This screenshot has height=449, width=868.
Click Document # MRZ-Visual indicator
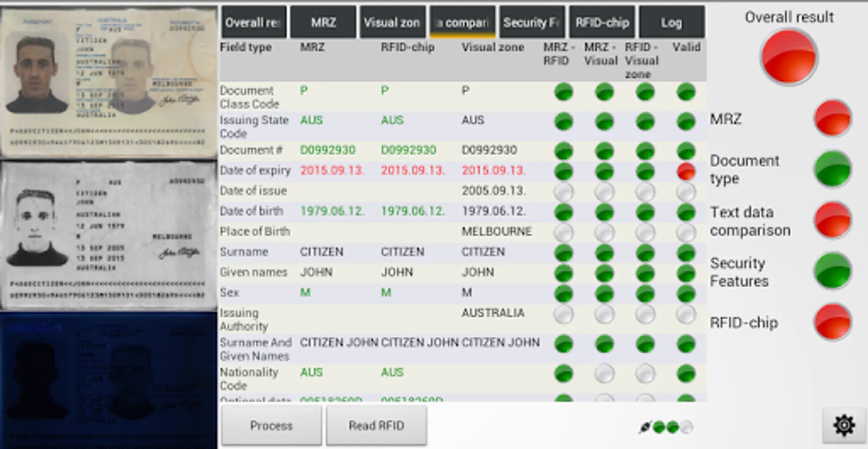(x=604, y=151)
